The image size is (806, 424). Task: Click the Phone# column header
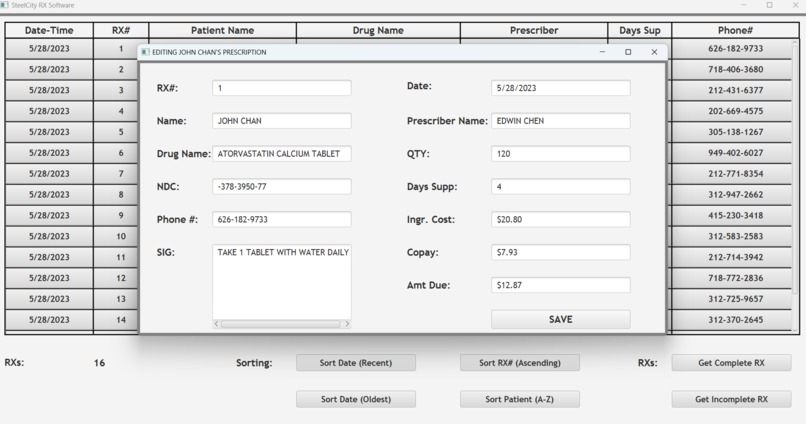click(735, 30)
